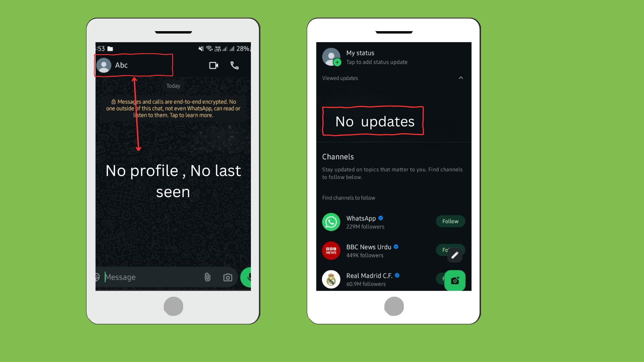The image size is (644, 362).
Task: Collapse the Viewed updates section
Action: point(461,78)
